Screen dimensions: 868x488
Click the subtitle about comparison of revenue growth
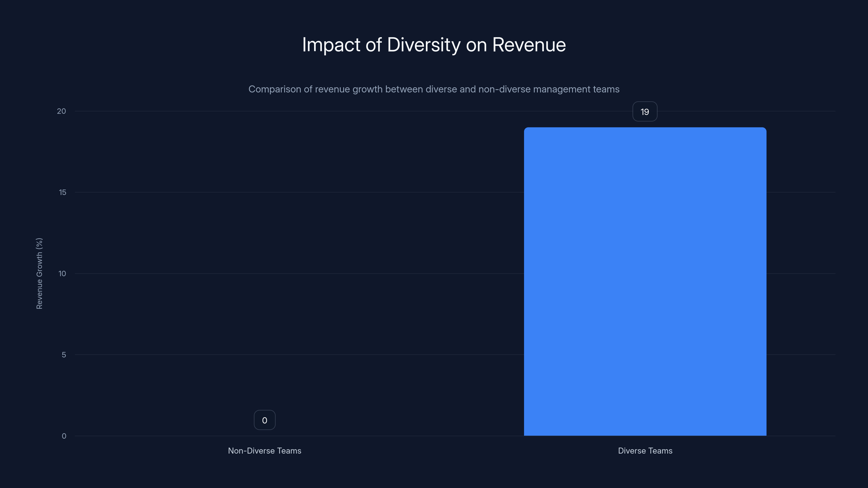[434, 89]
